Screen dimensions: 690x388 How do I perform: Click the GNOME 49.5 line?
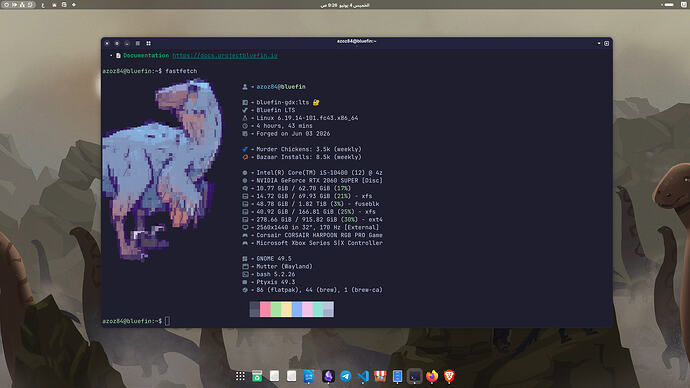(267, 259)
